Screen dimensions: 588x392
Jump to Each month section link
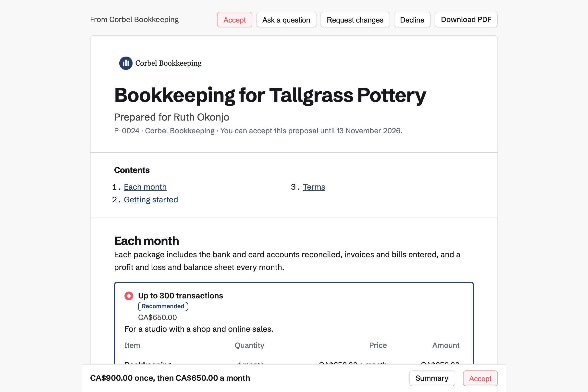(145, 187)
